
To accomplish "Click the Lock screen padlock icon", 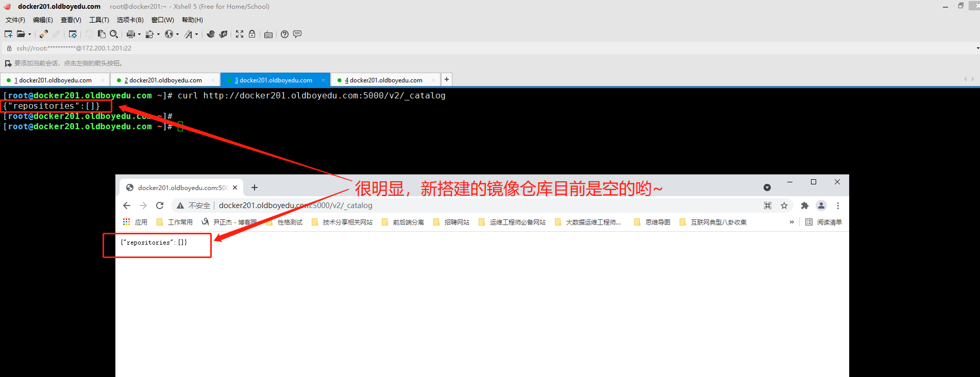I will pos(252,34).
